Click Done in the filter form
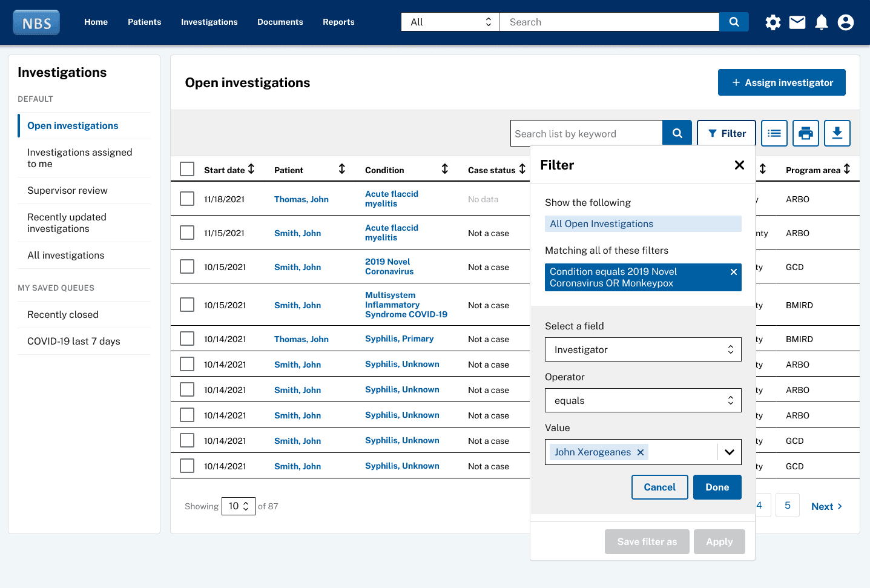This screenshot has height=588, width=870. (717, 487)
